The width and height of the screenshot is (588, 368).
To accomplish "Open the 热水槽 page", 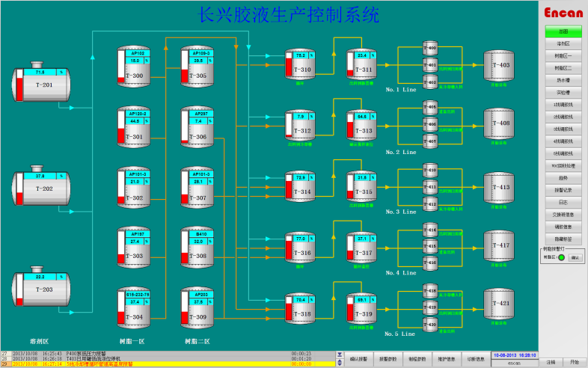I will (563, 80).
